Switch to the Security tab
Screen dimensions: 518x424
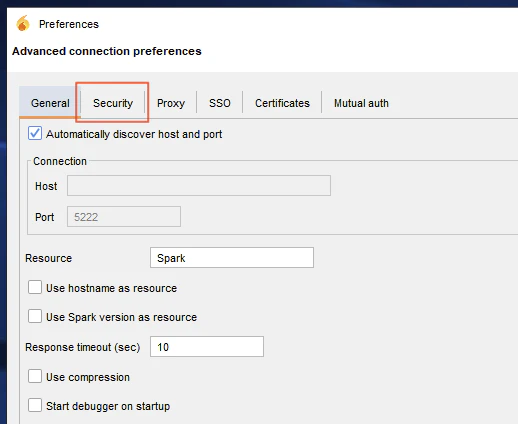(x=113, y=103)
